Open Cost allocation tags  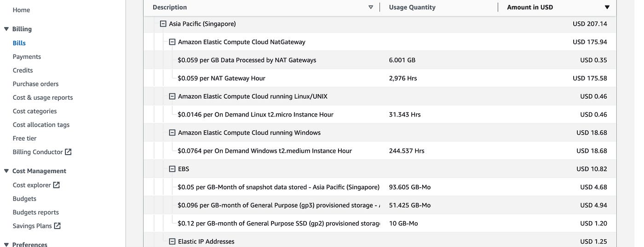[41, 125]
